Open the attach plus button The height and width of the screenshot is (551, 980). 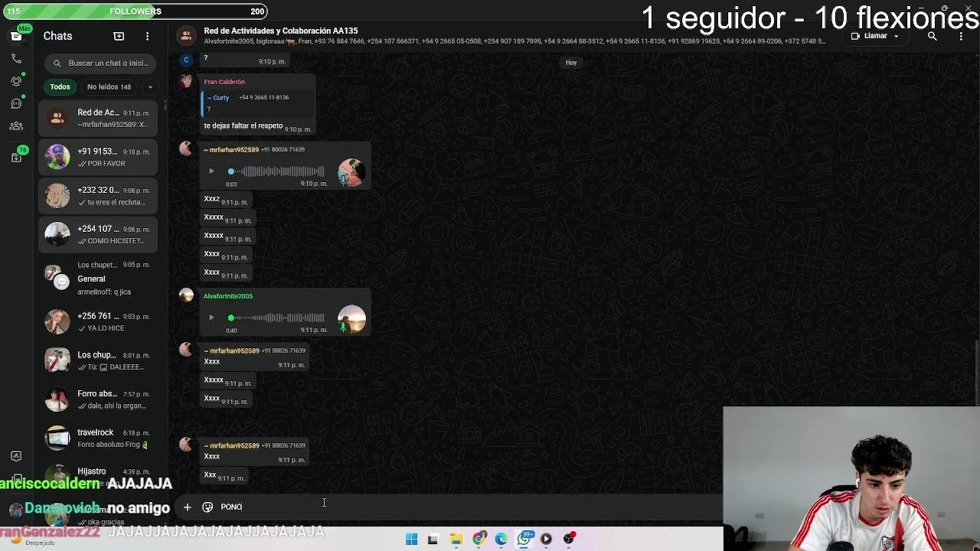187,507
